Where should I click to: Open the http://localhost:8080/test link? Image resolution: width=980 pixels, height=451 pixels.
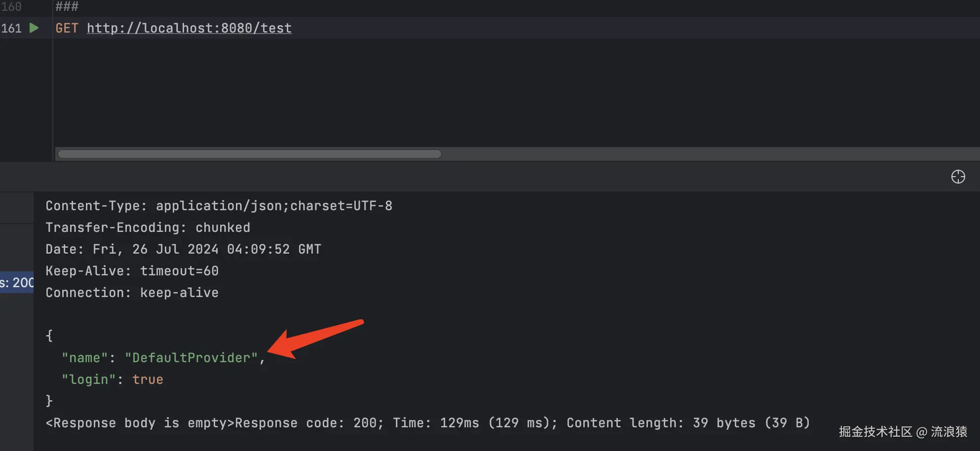(189, 28)
